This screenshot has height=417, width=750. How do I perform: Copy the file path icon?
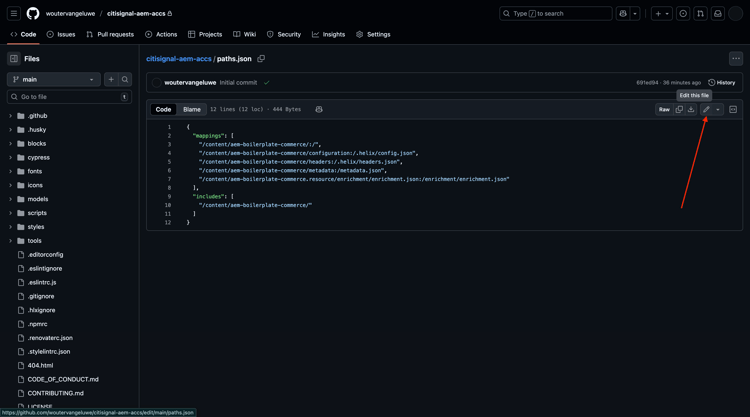[261, 59]
